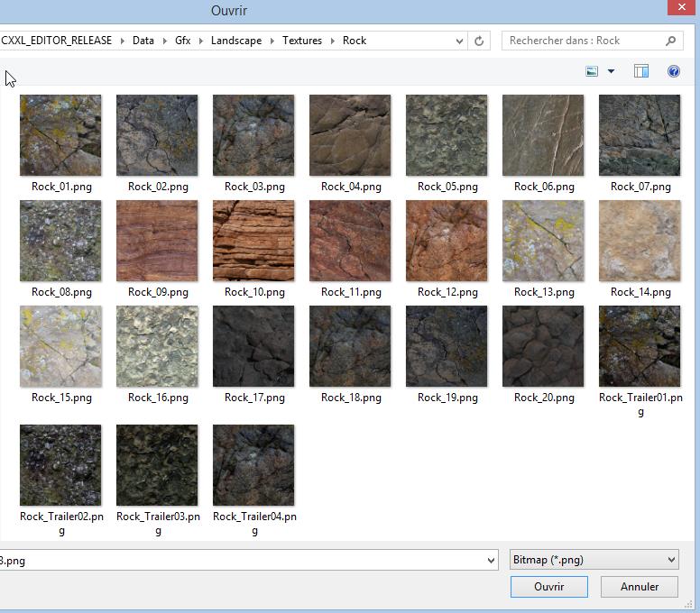The width and height of the screenshot is (700, 613).
Task: Go to Landscape folder in breadcrumb
Action: (x=236, y=41)
